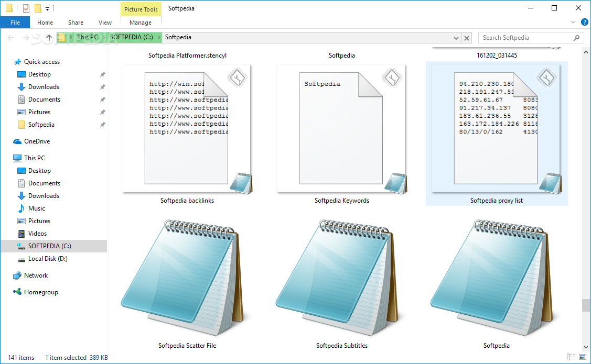
Task: Click the search magnifier icon
Action: click(x=576, y=38)
